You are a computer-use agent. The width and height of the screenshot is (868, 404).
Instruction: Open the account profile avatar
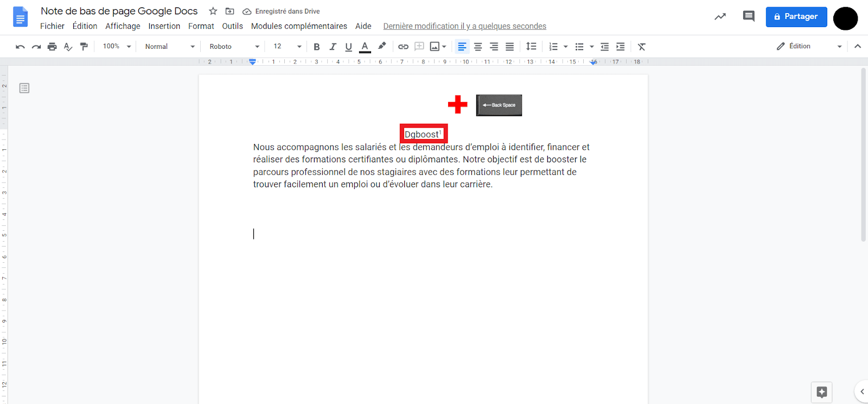[845, 18]
